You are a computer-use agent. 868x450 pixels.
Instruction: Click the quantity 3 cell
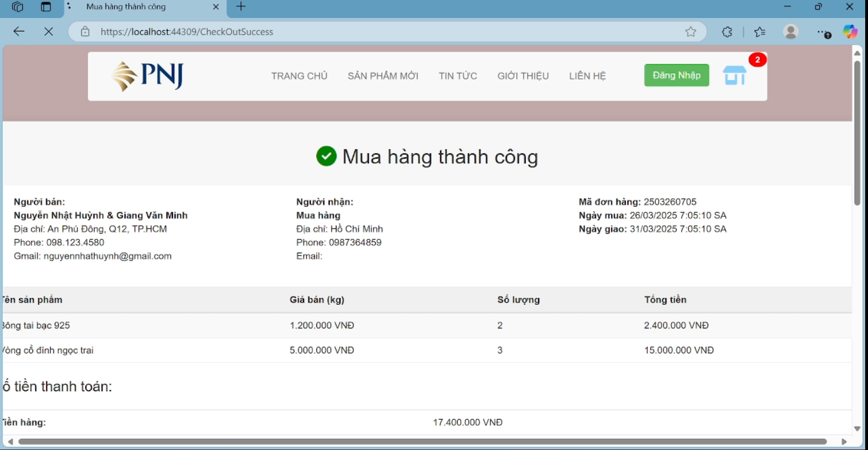[x=500, y=350]
